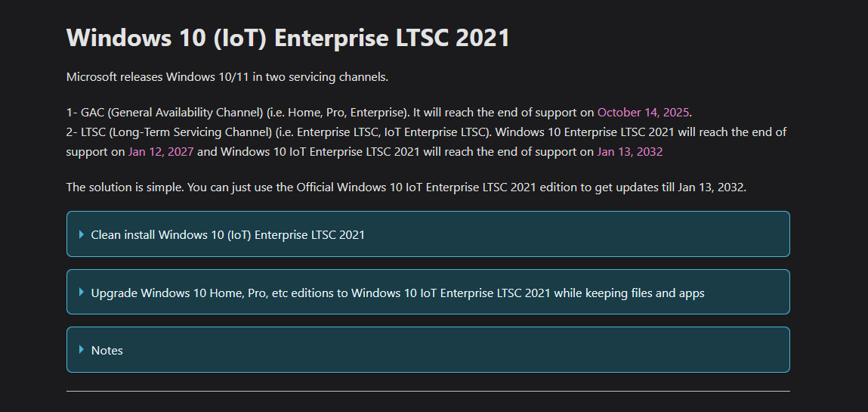The height and width of the screenshot is (412, 868).
Task: Expand the Clean install section arrow
Action: (x=81, y=234)
